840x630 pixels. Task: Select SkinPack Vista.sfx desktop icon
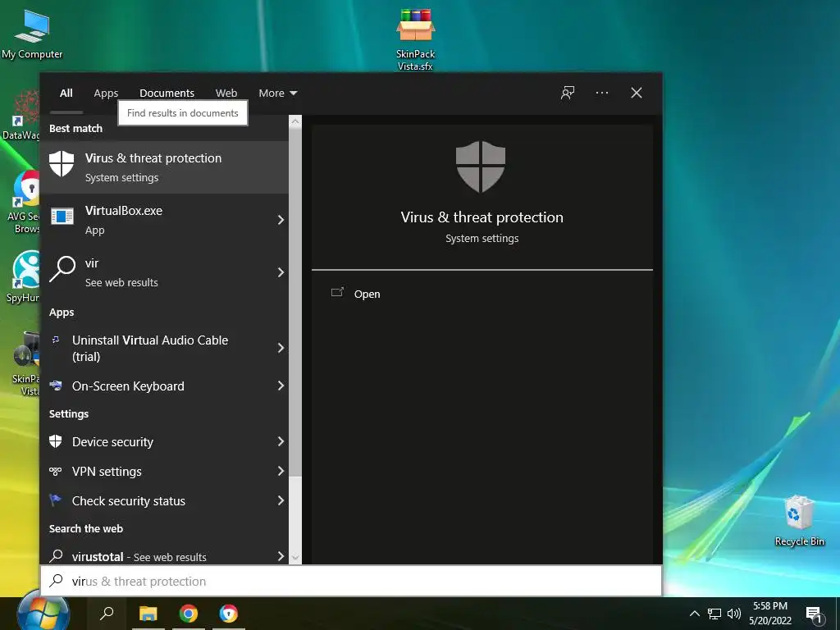coord(415,39)
